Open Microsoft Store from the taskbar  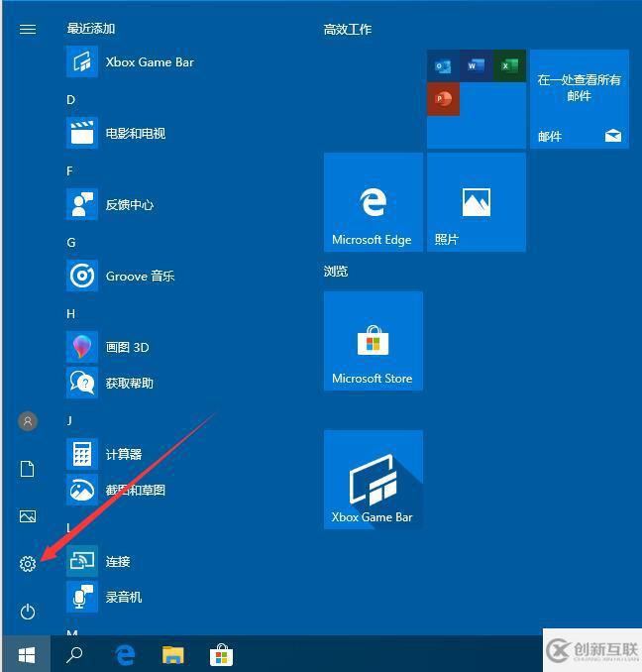pos(221,654)
